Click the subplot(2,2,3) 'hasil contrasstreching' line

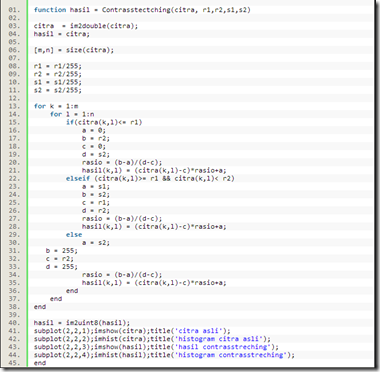[156, 346]
